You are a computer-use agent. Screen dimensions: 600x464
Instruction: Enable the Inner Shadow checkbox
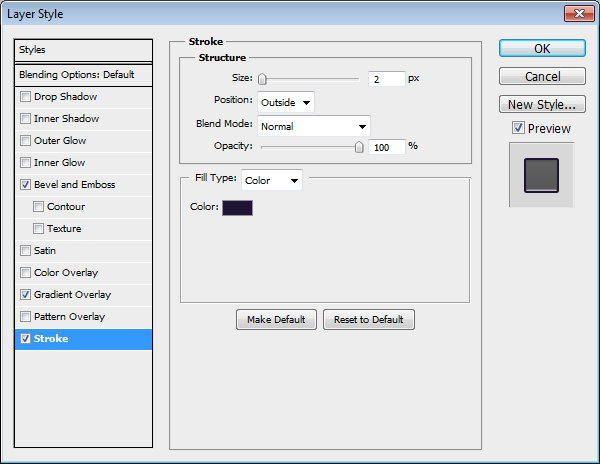(x=25, y=119)
